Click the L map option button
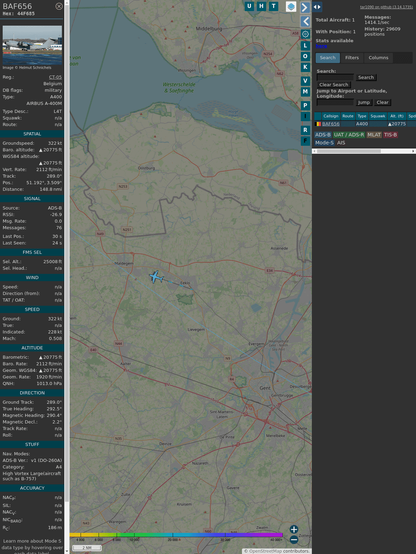 click(305, 46)
